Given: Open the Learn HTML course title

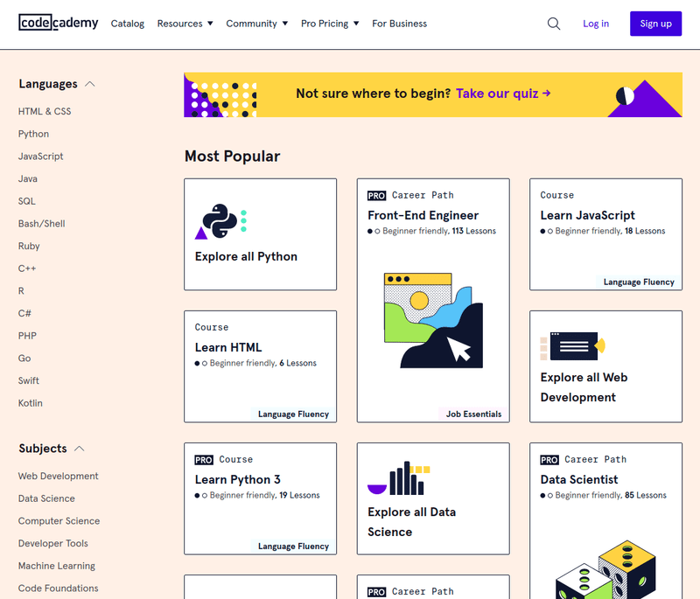Looking at the screenshot, I should [x=228, y=347].
